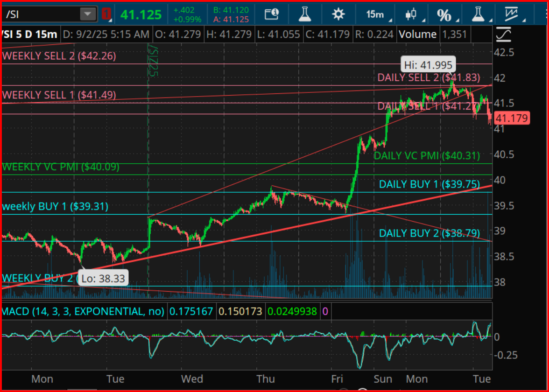Click the Sun label on time axis
The height and width of the screenshot is (392, 549).
(383, 379)
